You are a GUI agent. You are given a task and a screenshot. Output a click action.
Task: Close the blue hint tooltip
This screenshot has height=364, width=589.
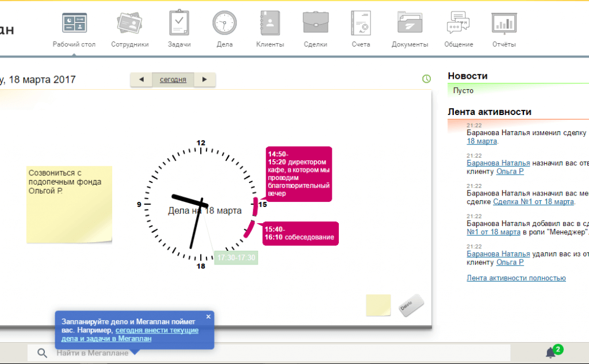(208, 316)
